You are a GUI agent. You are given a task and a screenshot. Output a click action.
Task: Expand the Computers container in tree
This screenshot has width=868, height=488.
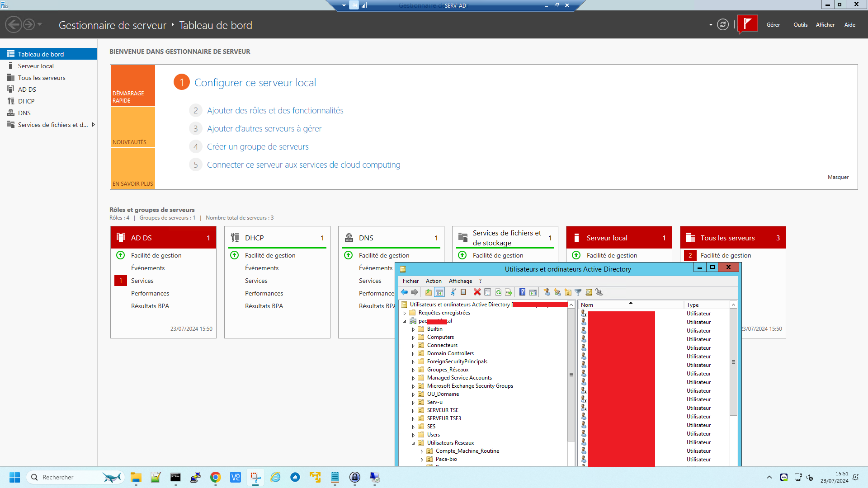coord(413,338)
